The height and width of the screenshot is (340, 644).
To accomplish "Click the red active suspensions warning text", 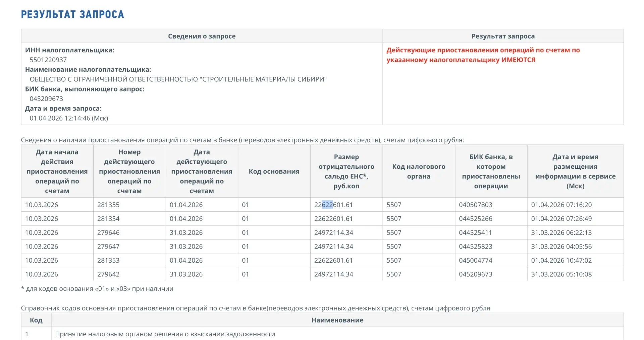I will point(483,55).
